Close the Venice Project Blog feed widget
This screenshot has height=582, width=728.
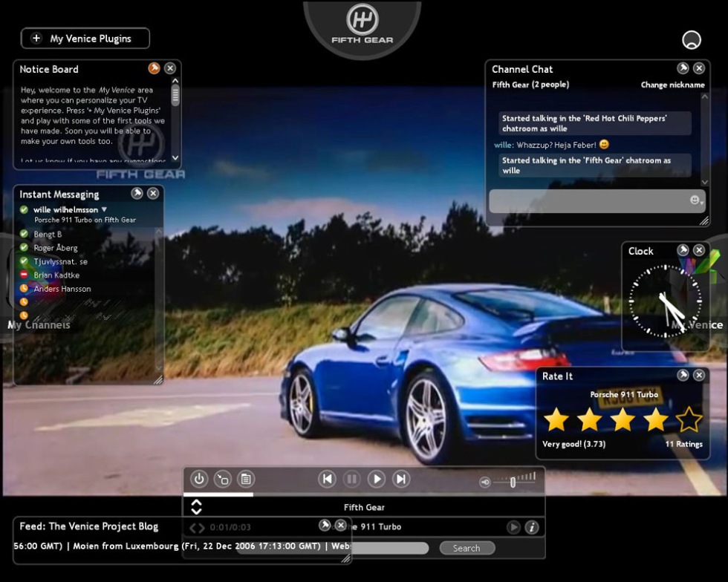pos(341,526)
